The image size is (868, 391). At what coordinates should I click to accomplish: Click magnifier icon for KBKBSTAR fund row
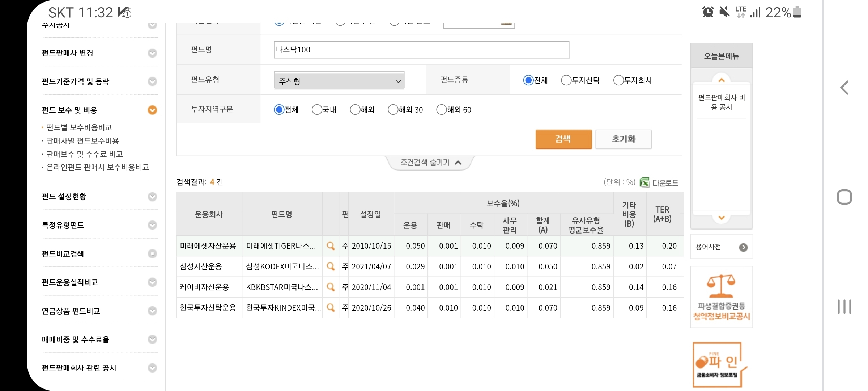[x=330, y=287]
